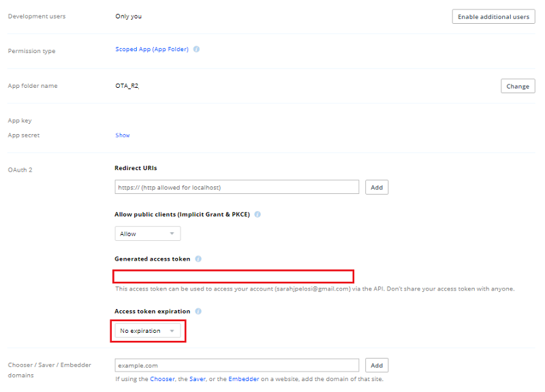
Task: Open the Allow public clients dropdown
Action: 147,233
